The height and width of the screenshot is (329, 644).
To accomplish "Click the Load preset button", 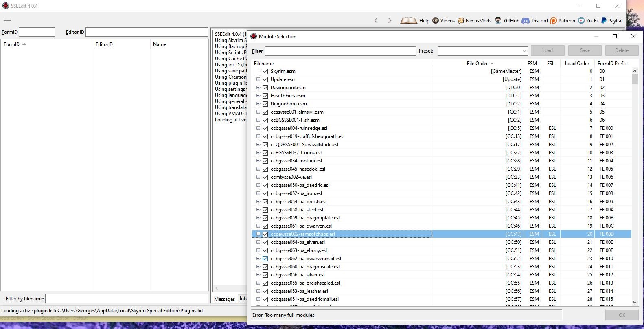I will 548,50.
